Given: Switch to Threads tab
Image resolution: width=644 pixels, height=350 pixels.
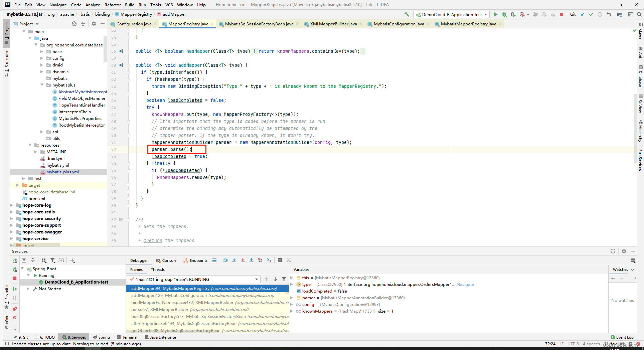Looking at the screenshot, I should click(x=158, y=270).
